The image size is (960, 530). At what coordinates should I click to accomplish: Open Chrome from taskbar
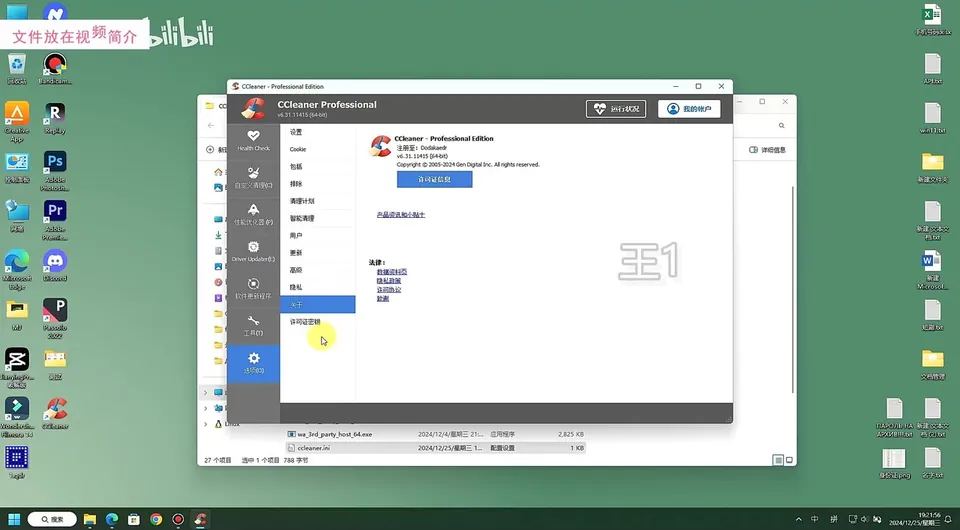[x=156, y=520]
